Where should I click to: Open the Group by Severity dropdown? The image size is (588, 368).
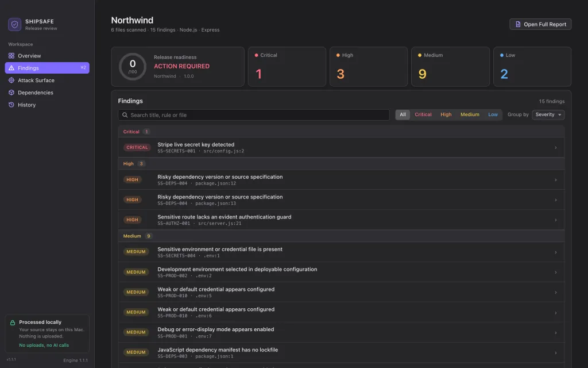(x=548, y=114)
